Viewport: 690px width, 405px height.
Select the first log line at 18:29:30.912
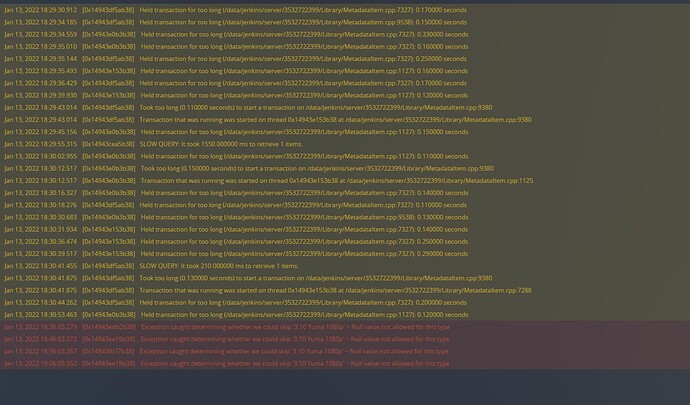[345, 10]
